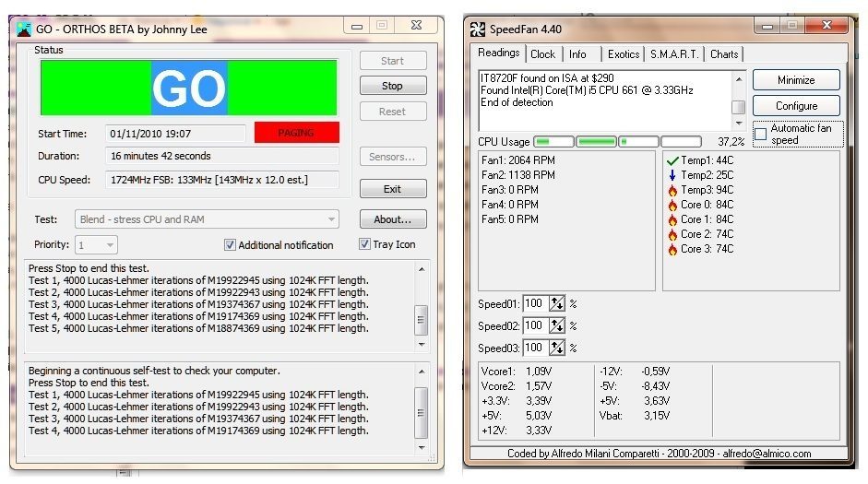868x484 pixels.
Task: Close the SpeedFan window
Action: click(x=827, y=26)
